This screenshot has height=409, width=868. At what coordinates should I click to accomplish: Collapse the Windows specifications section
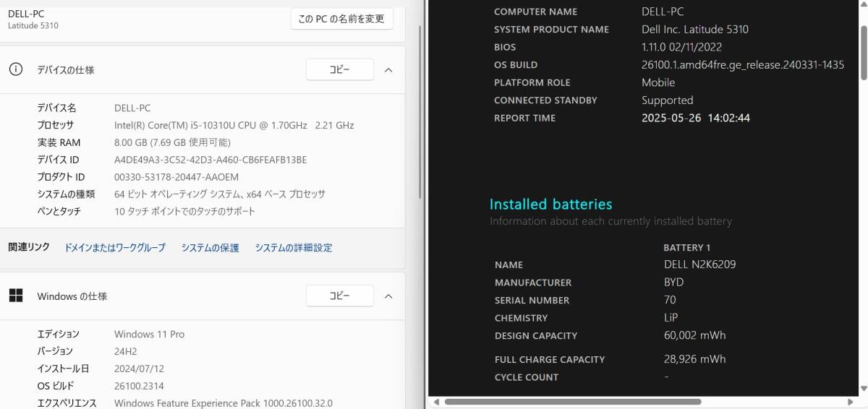(388, 296)
